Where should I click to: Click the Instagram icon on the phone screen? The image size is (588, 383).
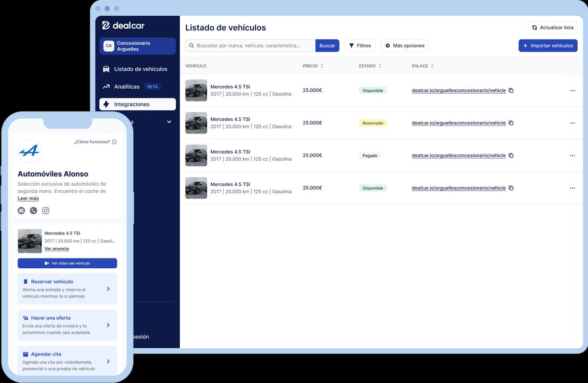46,210
